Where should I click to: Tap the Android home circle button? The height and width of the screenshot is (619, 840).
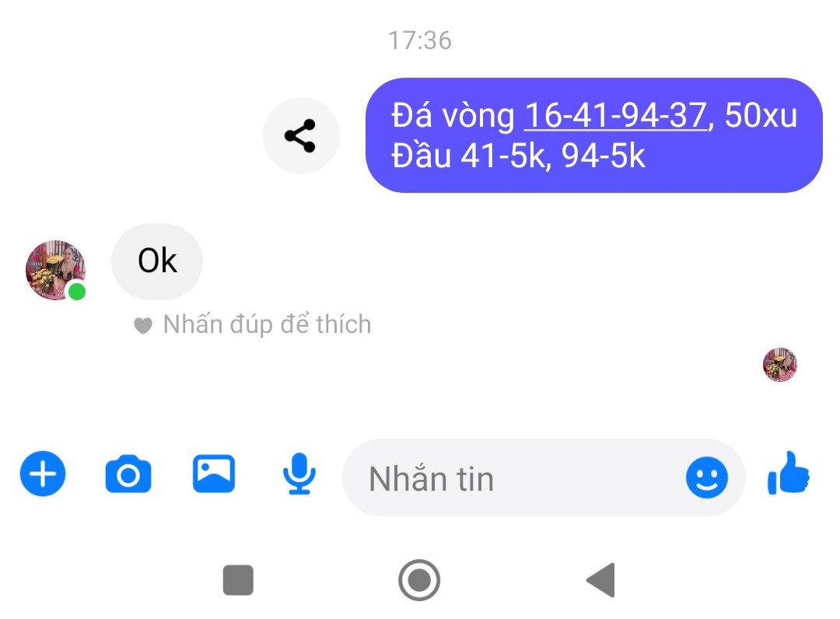[x=419, y=580]
